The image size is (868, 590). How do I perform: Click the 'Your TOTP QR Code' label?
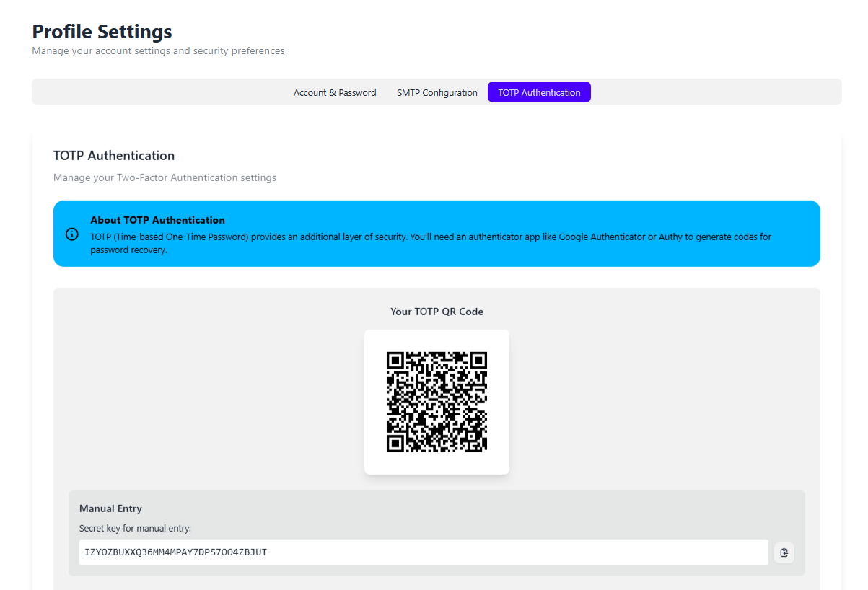point(437,312)
